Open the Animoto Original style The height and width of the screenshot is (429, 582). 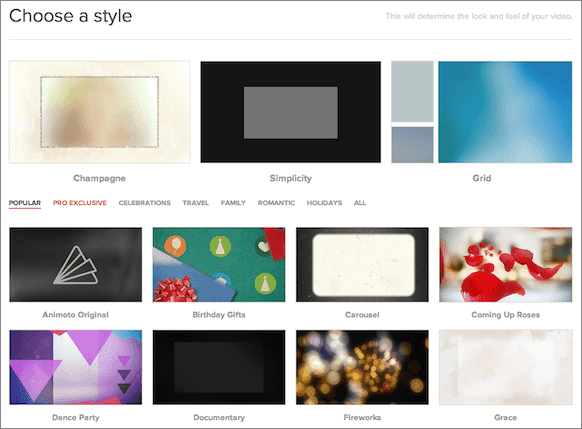coord(76,265)
